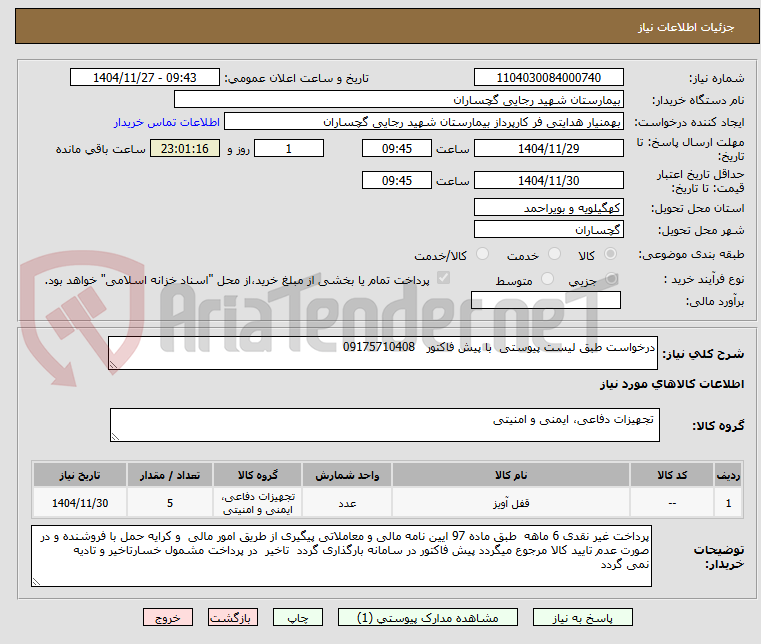Click the unit cell عدد

click(x=347, y=503)
